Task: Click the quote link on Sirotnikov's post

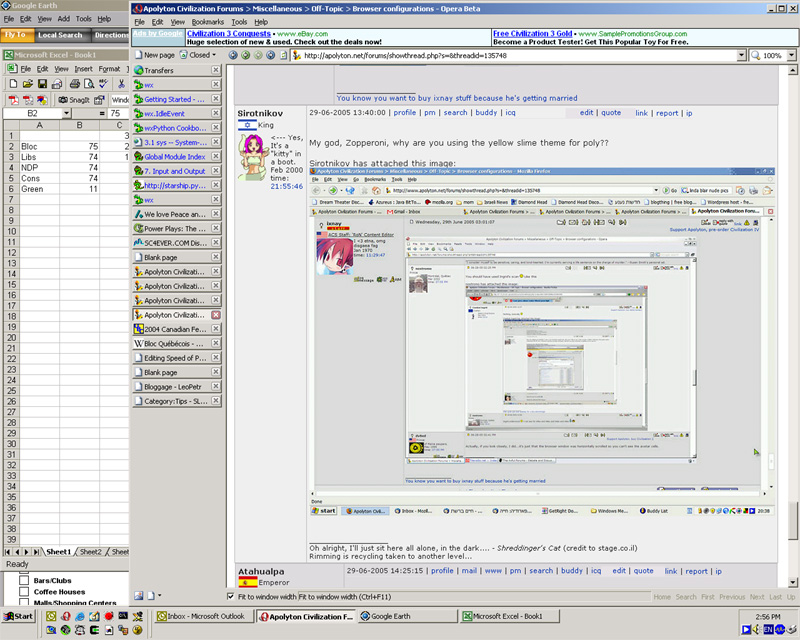Action: 610,113
